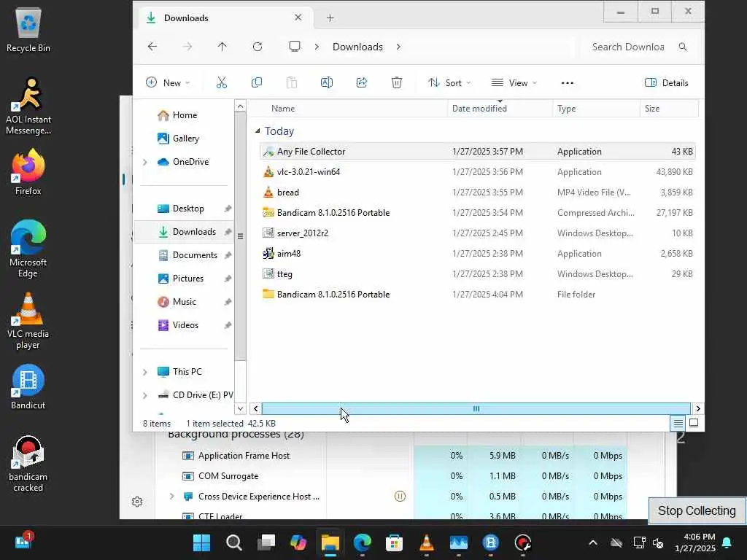The image size is (747, 560).
Task: Click the This PC monitor icon in address bar
Action: point(295,46)
